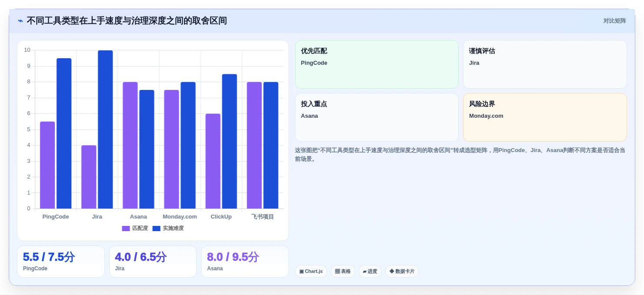Click Jira purple 匹配度 bar
The image size is (644, 295).
pos(89,177)
